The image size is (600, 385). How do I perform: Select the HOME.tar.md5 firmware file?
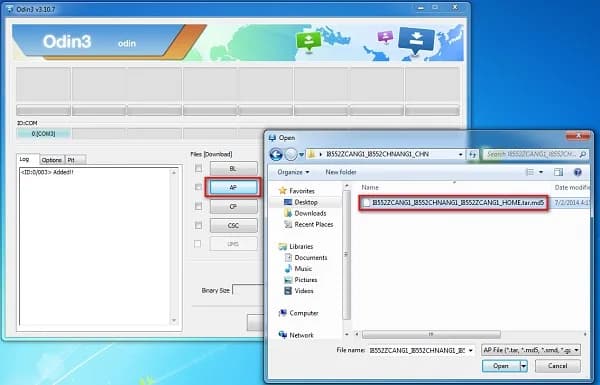pos(453,203)
